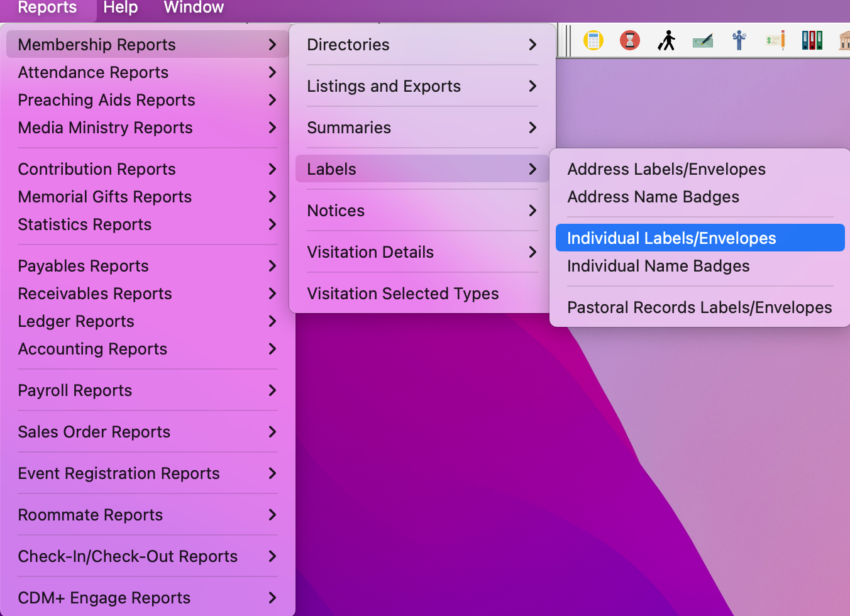Click the ledger binders toolbar icon
This screenshot has height=616, width=850.
[812, 40]
